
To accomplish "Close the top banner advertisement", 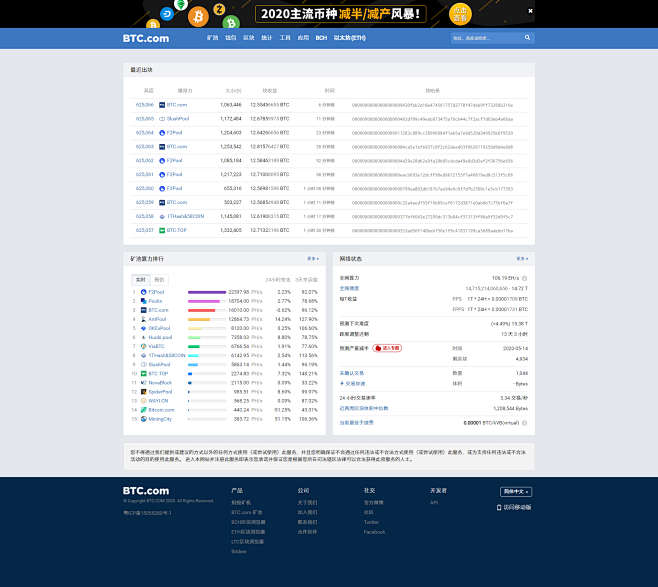I will [529, 10].
